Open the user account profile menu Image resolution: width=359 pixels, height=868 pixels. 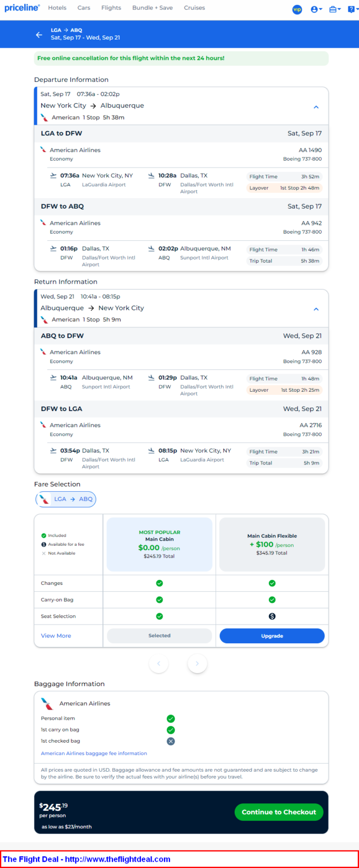316,9
